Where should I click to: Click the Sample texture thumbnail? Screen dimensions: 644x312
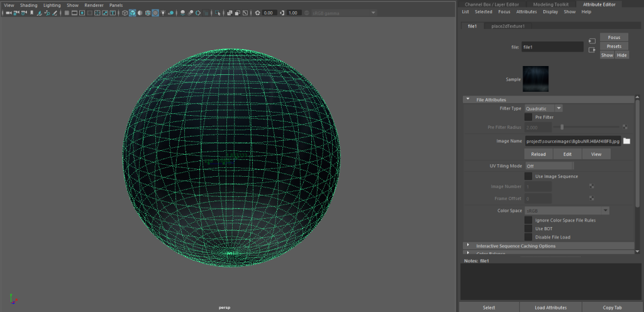[x=536, y=79]
